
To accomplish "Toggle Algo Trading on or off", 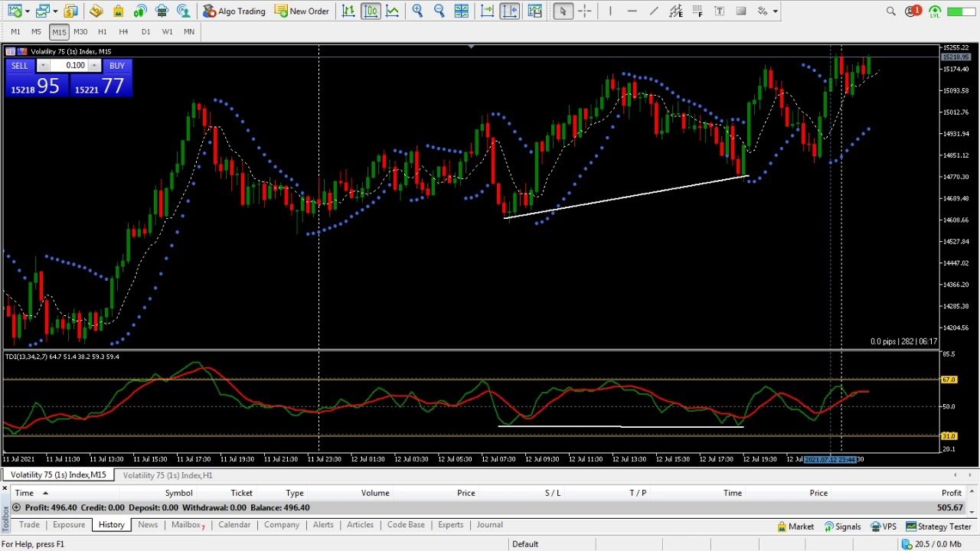I will tap(234, 11).
